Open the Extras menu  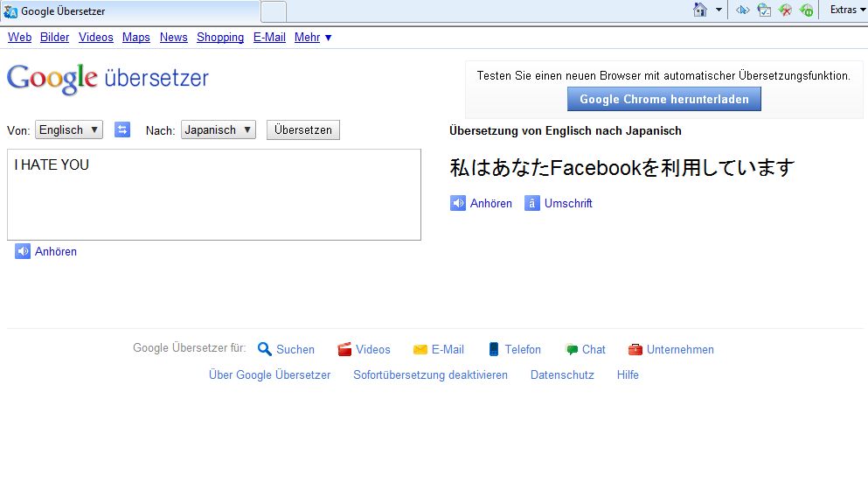point(848,10)
